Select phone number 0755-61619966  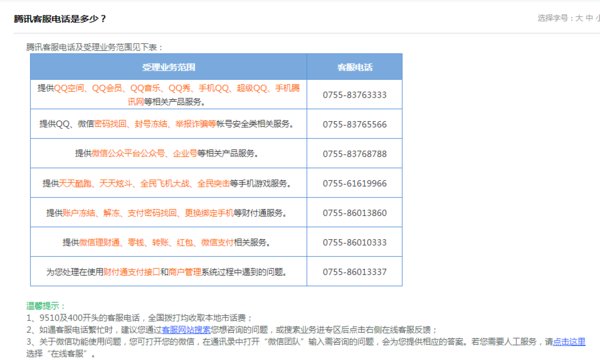pos(354,183)
